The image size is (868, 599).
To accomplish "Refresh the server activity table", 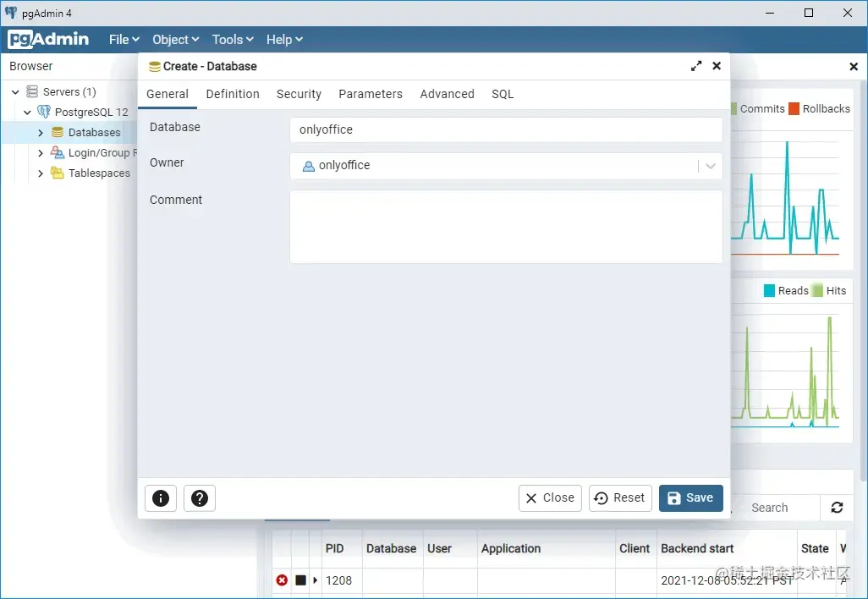I will click(837, 507).
